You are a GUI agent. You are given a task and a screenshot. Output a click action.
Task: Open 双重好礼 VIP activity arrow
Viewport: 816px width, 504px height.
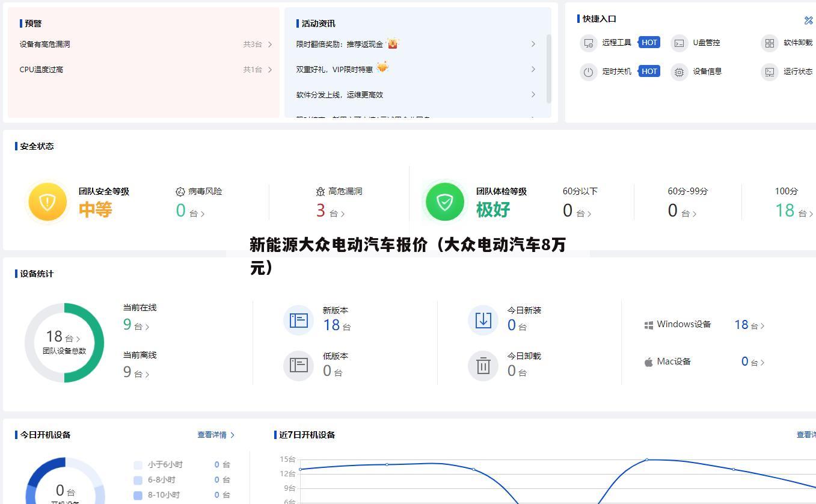coord(533,69)
